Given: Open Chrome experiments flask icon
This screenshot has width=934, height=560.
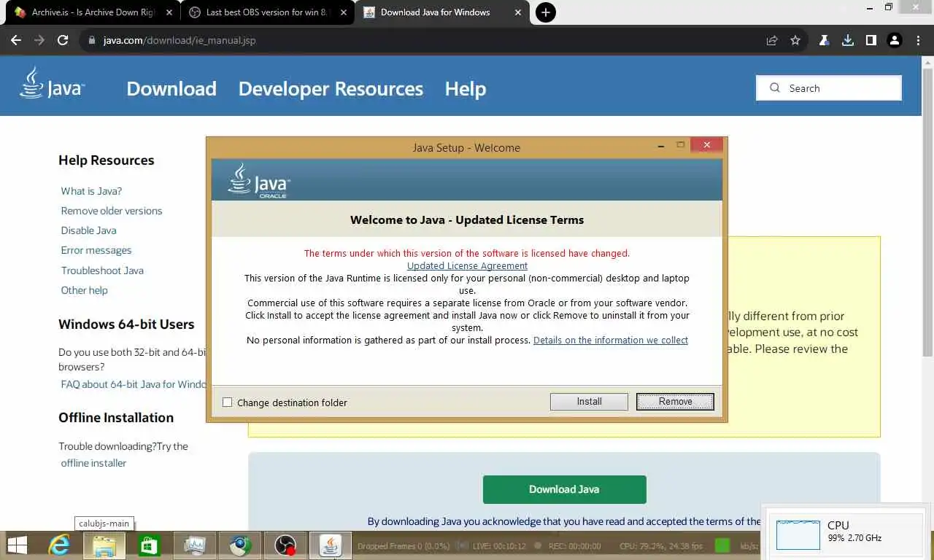Looking at the screenshot, I should tap(824, 41).
